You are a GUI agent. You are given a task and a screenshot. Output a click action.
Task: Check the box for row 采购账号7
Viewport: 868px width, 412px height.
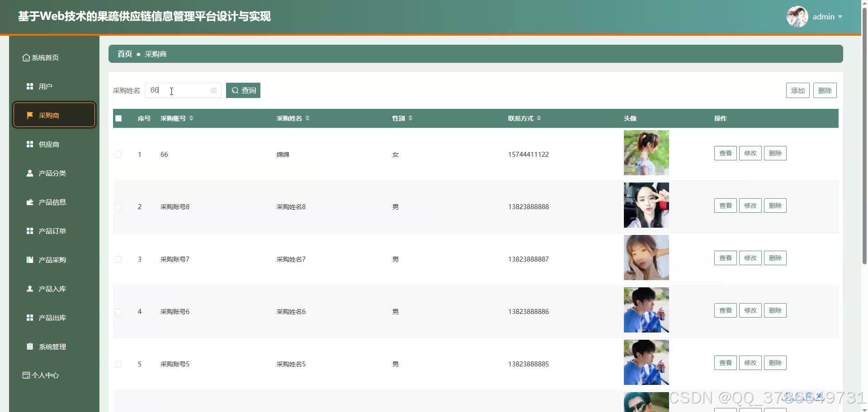118,259
